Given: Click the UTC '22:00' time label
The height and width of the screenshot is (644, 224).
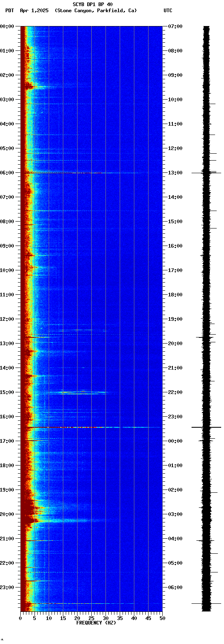Looking at the screenshot, I should [175, 392].
